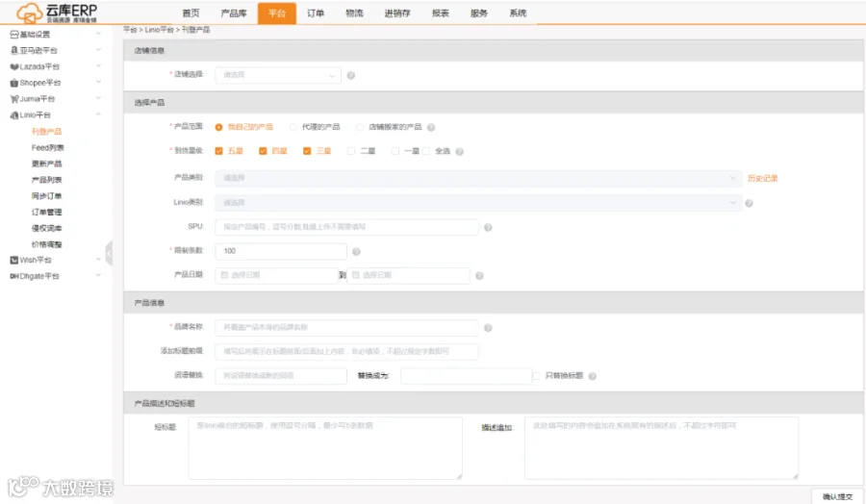The height and width of the screenshot is (504, 866).
Task: Expand 基础设置 chevron in sidebar
Action: click(x=98, y=34)
